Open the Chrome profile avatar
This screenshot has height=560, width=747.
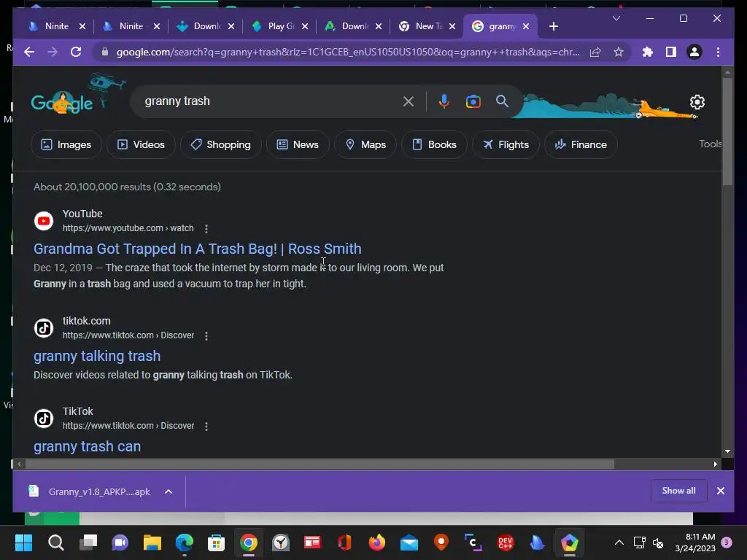click(x=694, y=52)
